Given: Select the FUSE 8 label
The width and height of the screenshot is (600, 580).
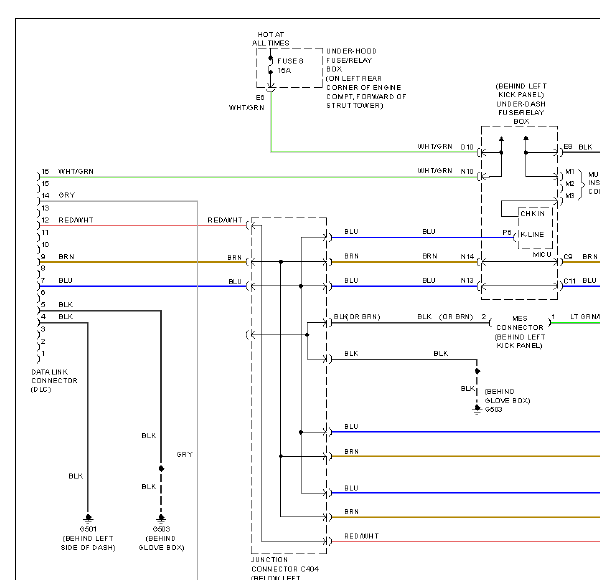Looking at the screenshot, I should click(x=290, y=61).
